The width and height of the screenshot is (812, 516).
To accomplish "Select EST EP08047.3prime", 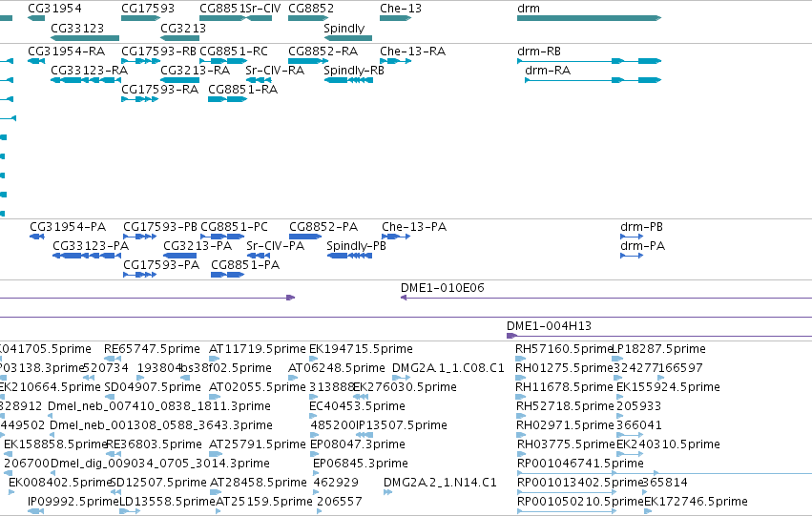I will [x=314, y=454].
